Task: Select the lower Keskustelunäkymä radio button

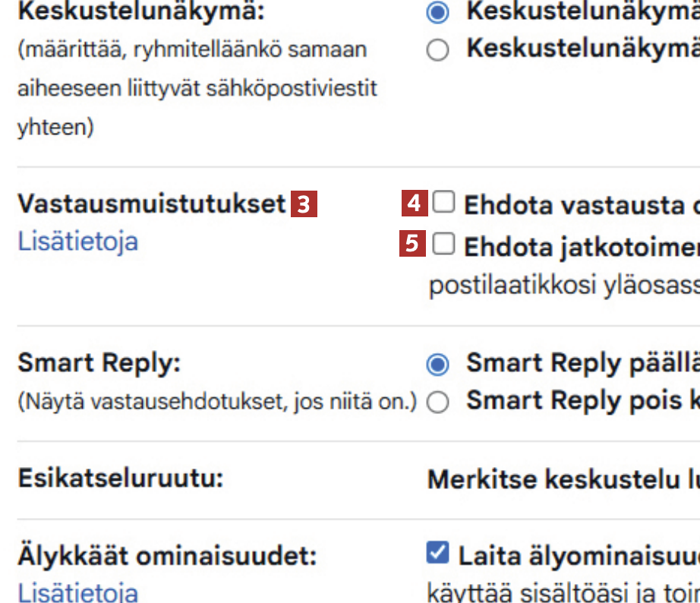Action: click(x=438, y=50)
